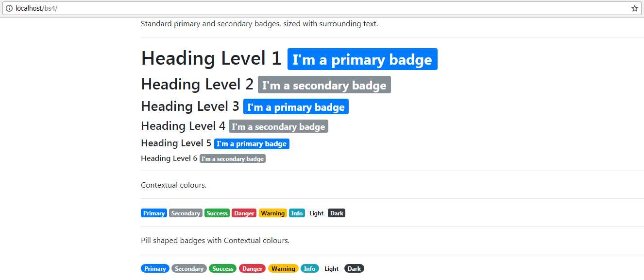Click the yellow Warning badge
The width and height of the screenshot is (644, 280).
pyautogui.click(x=272, y=213)
